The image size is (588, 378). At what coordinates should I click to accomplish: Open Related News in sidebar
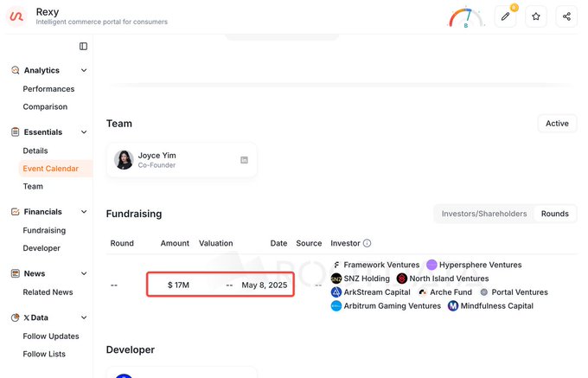[48, 292]
